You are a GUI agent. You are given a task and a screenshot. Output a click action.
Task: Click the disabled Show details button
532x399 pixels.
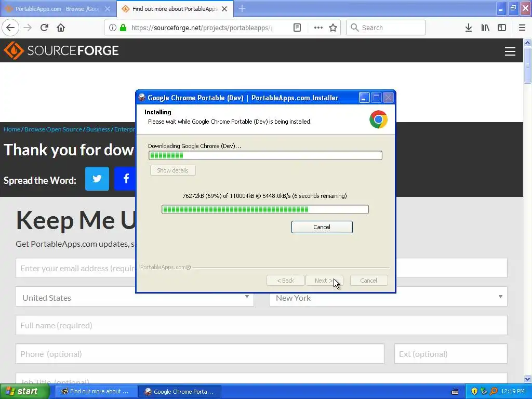(x=172, y=170)
